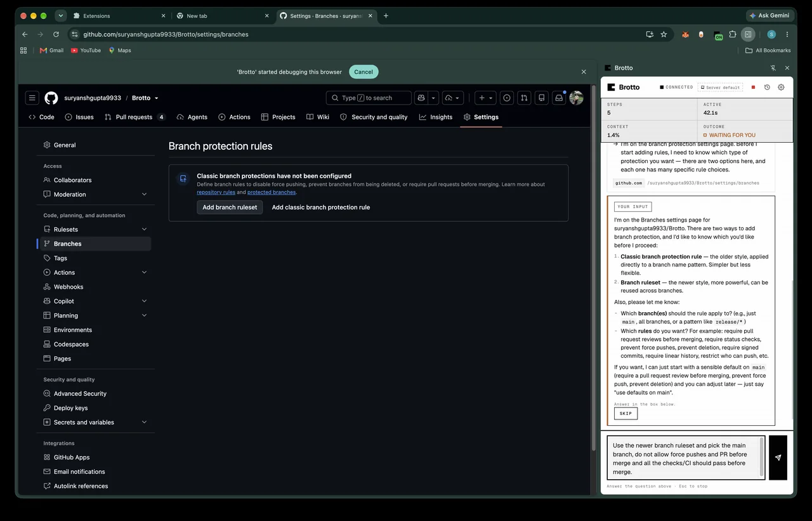Screen dimensions: 812x521
Task: Open Brotto history clock icon
Action: 767,88
